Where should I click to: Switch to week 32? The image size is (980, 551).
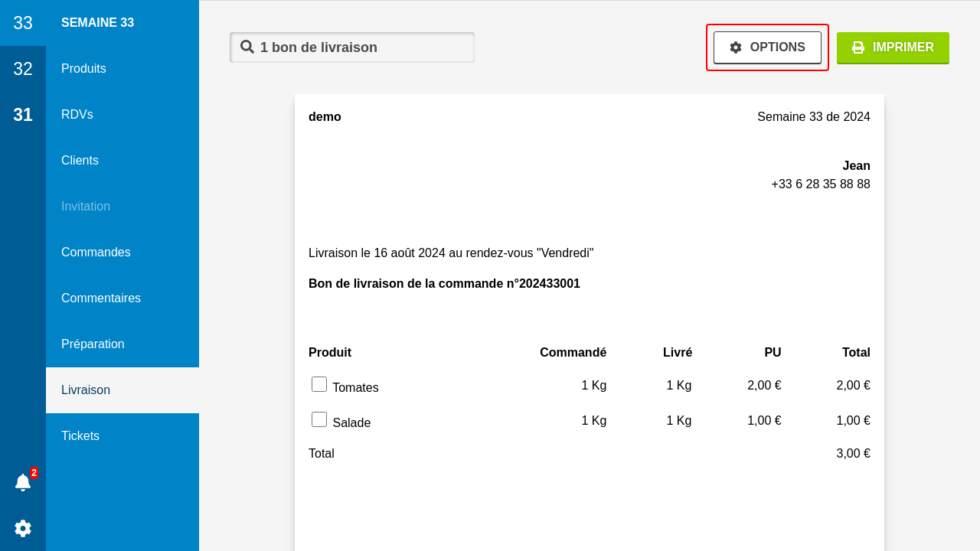coord(23,69)
